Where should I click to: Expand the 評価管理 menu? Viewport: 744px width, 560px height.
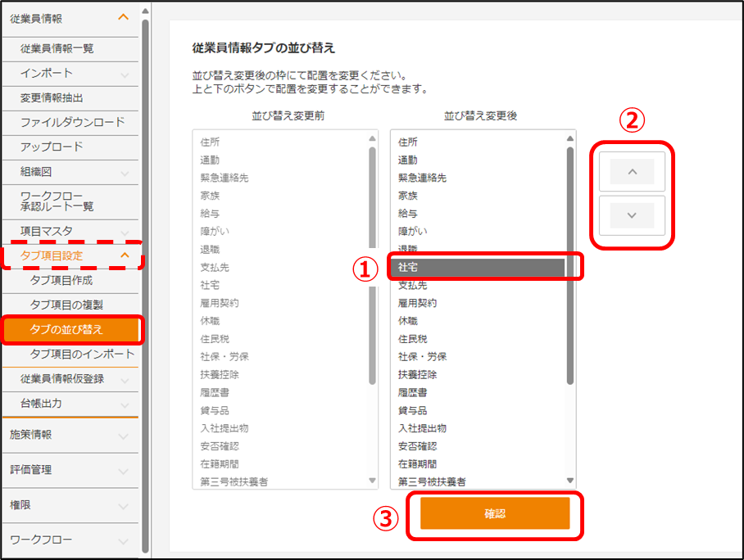pos(124,470)
